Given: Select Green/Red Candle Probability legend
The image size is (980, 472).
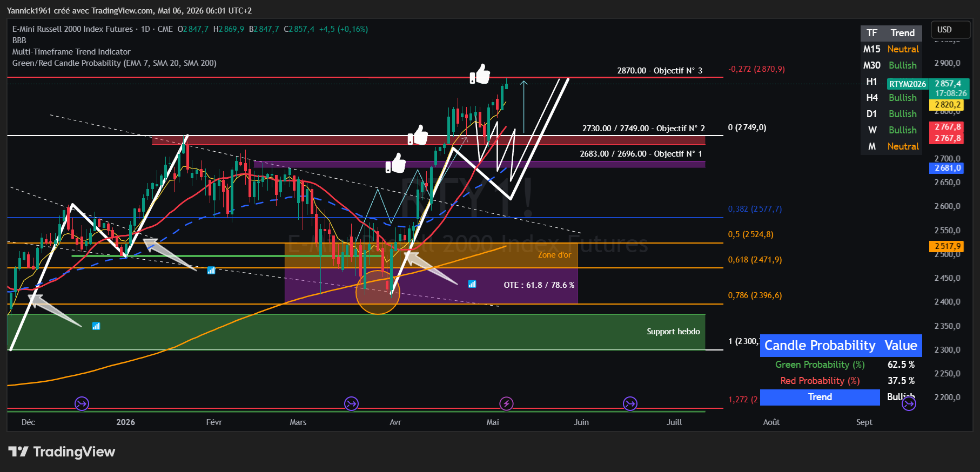Looking at the screenshot, I should tap(115, 63).
